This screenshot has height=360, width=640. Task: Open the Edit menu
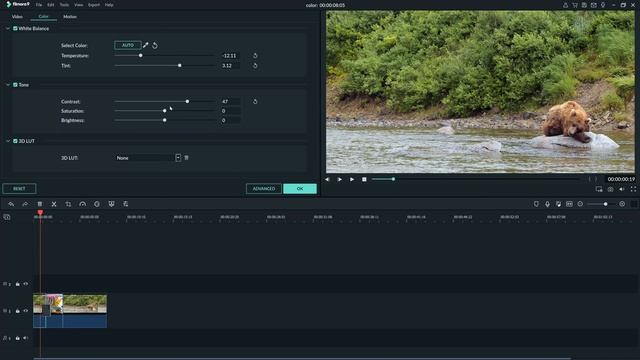51,5
